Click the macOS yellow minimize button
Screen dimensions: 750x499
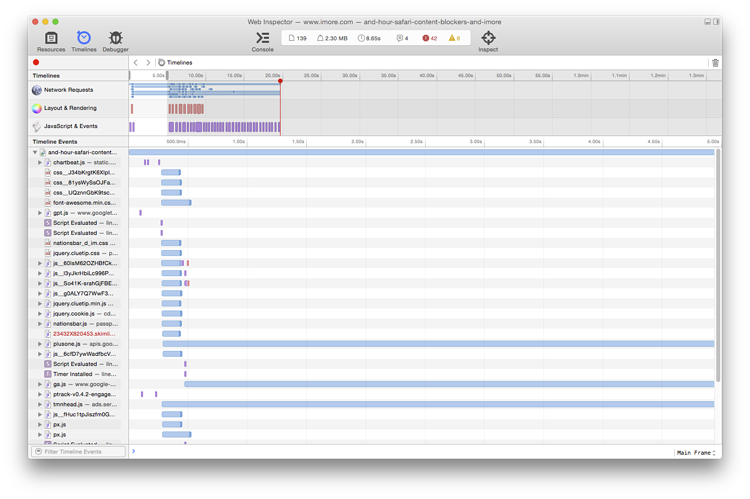45,22
